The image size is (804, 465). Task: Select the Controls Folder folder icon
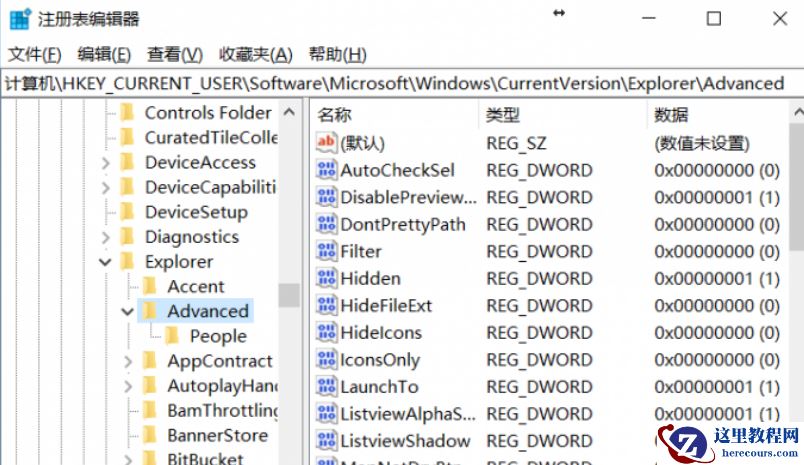(127, 112)
